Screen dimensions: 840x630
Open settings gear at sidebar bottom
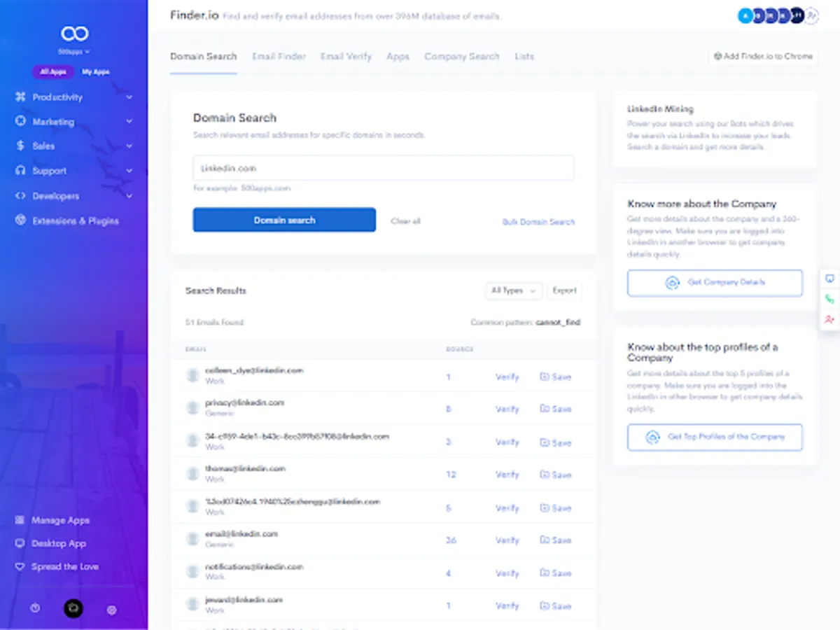[111, 610]
